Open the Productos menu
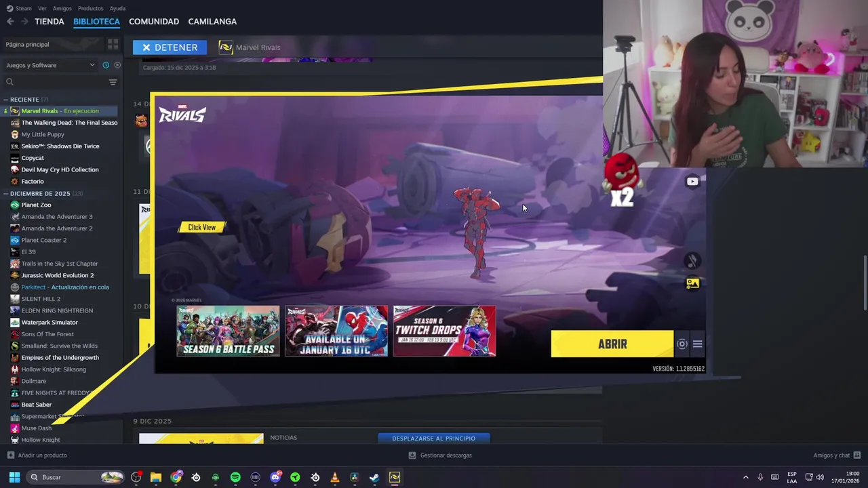868x488 pixels. (x=91, y=8)
